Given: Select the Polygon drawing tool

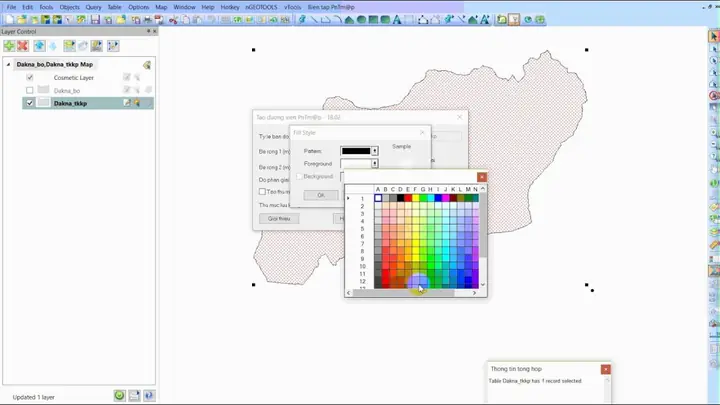Looking at the screenshot, I should coord(349,20).
